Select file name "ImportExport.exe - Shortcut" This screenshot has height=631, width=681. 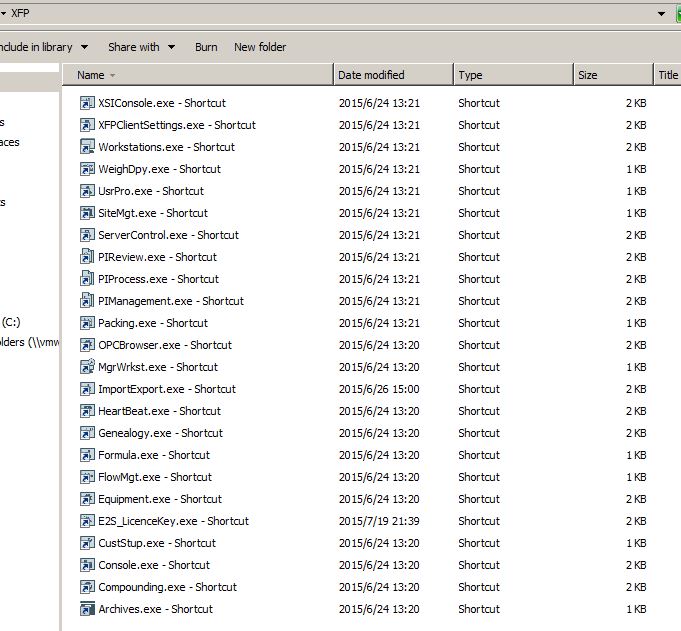[x=167, y=390]
